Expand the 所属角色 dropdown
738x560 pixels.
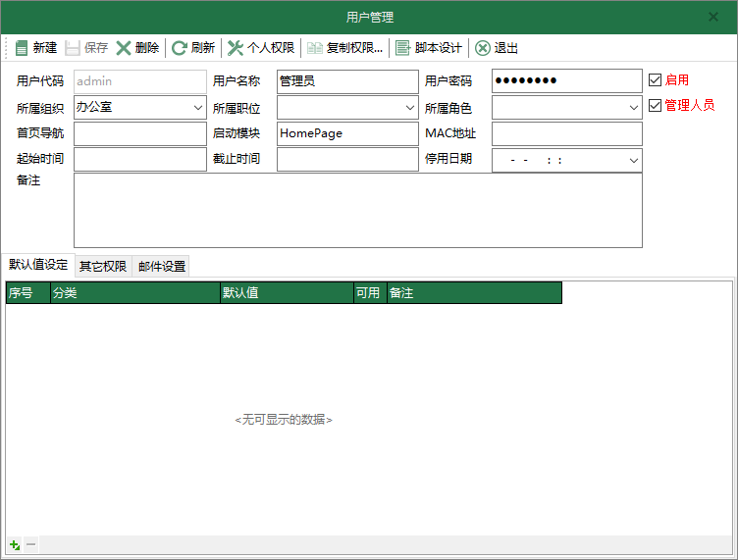[x=634, y=108]
